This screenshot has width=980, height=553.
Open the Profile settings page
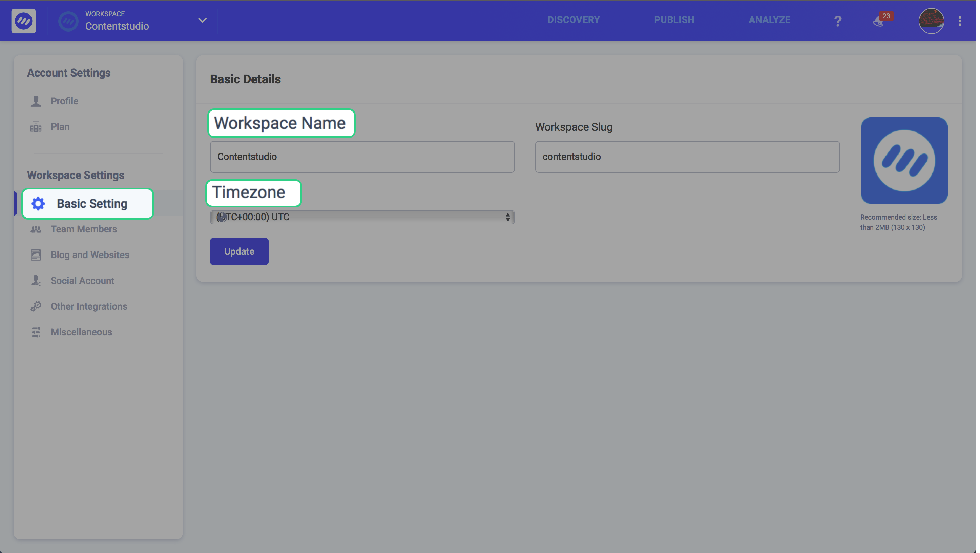click(64, 101)
